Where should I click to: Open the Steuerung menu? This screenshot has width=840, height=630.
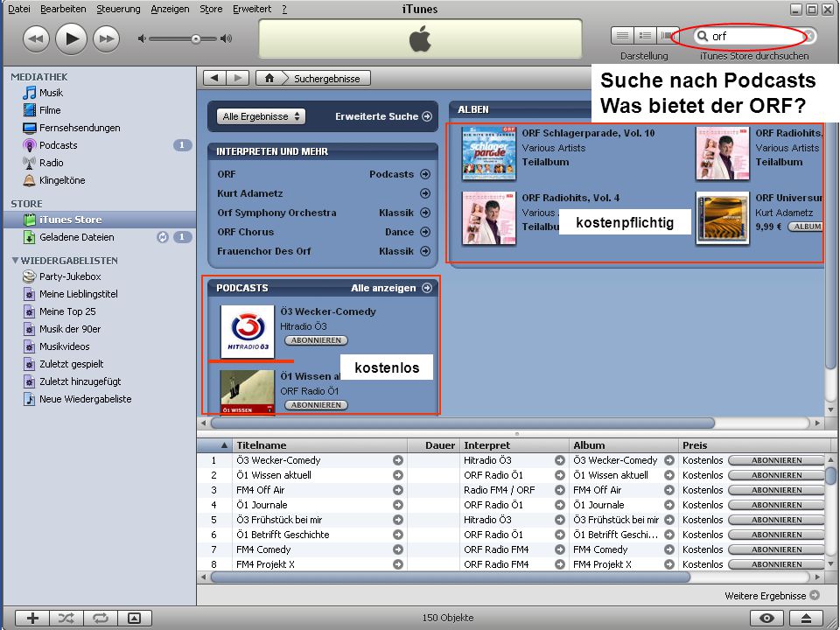(x=118, y=9)
